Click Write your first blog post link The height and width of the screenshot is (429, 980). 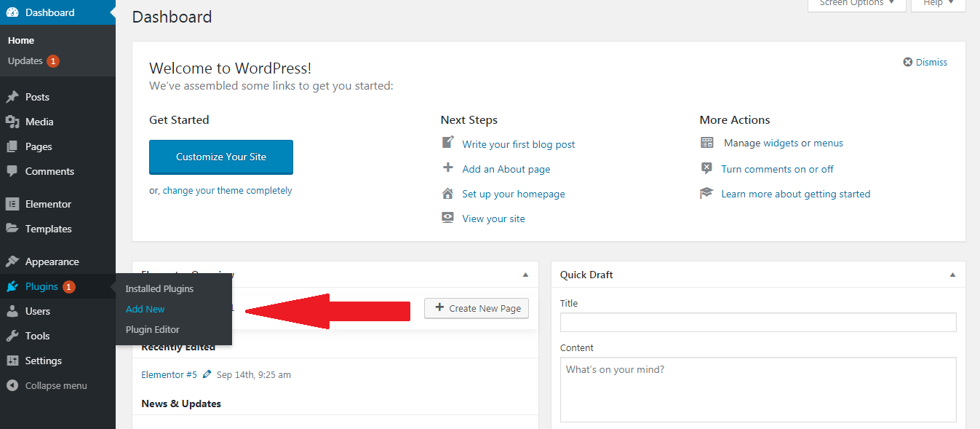pyautogui.click(x=519, y=144)
